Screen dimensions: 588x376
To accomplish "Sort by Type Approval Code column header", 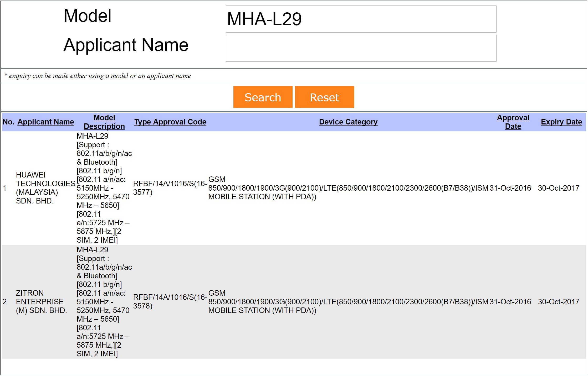I will [170, 122].
